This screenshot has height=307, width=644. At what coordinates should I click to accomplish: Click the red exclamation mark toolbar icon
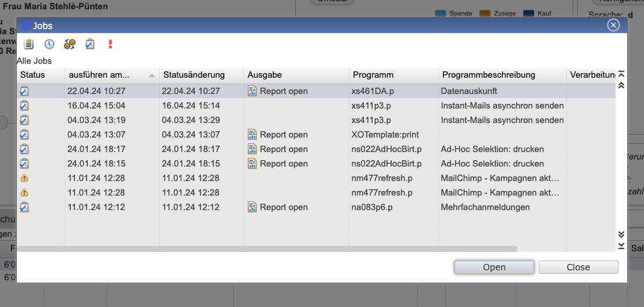coord(110,44)
